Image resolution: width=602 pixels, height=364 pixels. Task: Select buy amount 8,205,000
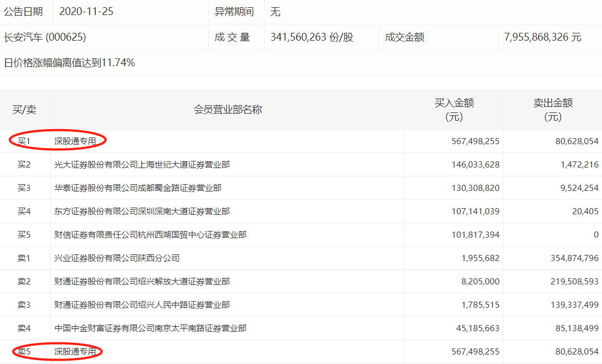(480, 282)
